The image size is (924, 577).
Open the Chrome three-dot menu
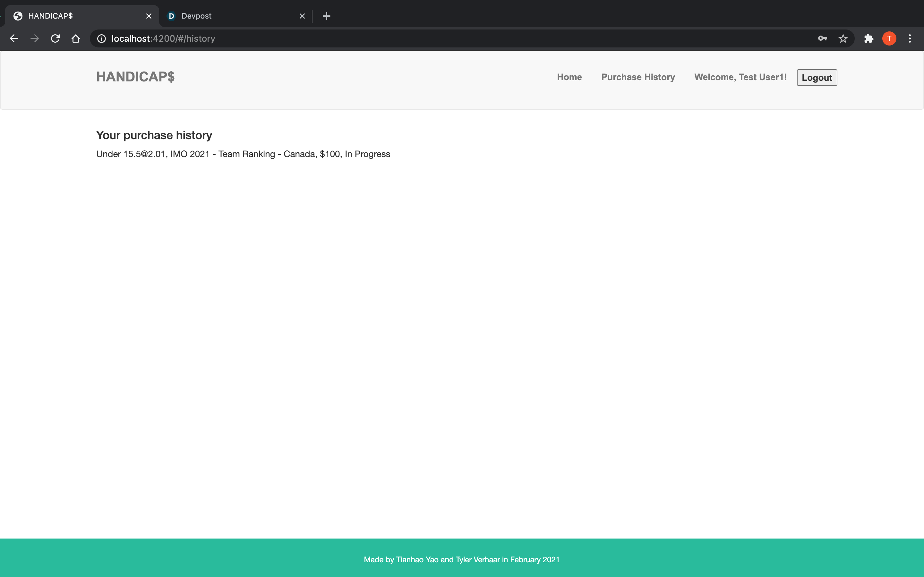(x=910, y=38)
